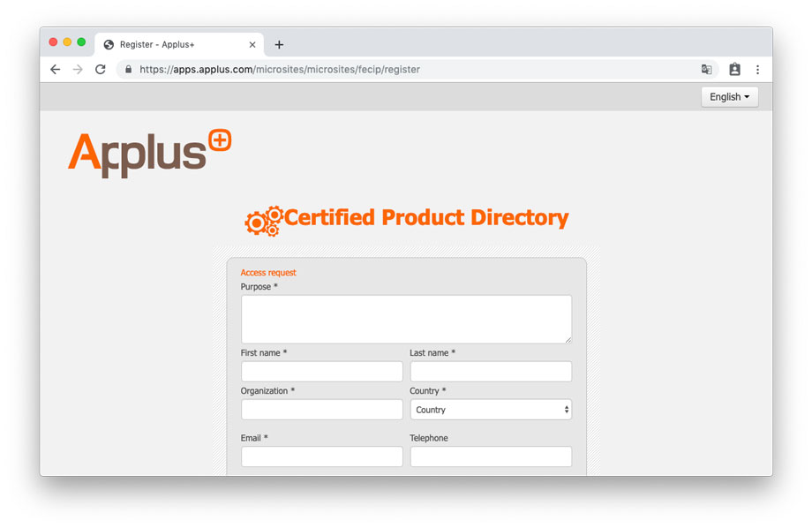
Task: Click the Email input field
Action: [x=322, y=456]
